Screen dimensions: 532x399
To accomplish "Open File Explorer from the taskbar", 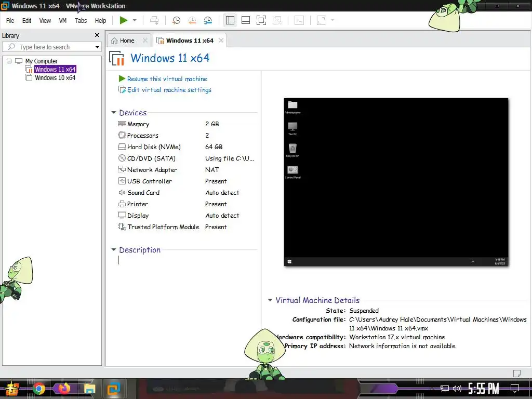I will click(x=89, y=389).
